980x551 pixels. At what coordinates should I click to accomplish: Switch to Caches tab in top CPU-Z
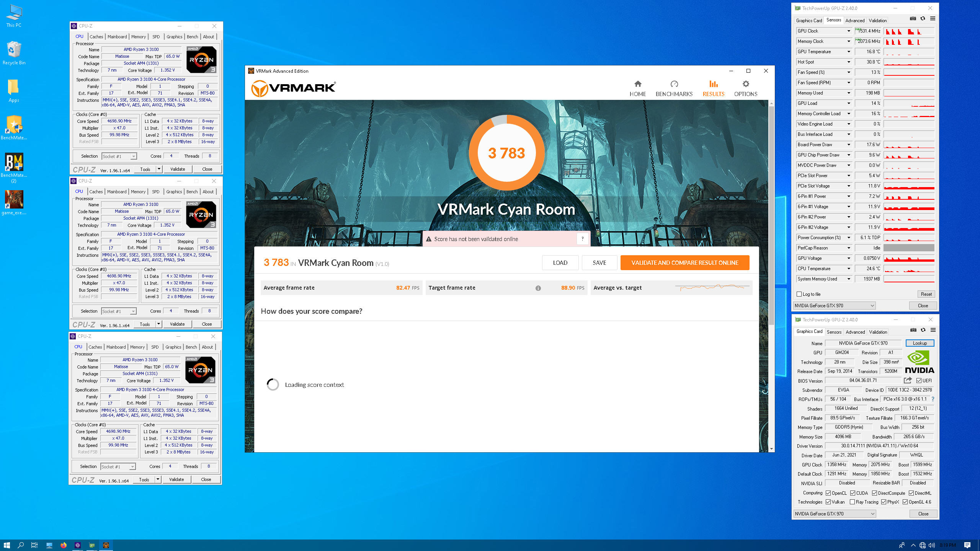pos(96,37)
